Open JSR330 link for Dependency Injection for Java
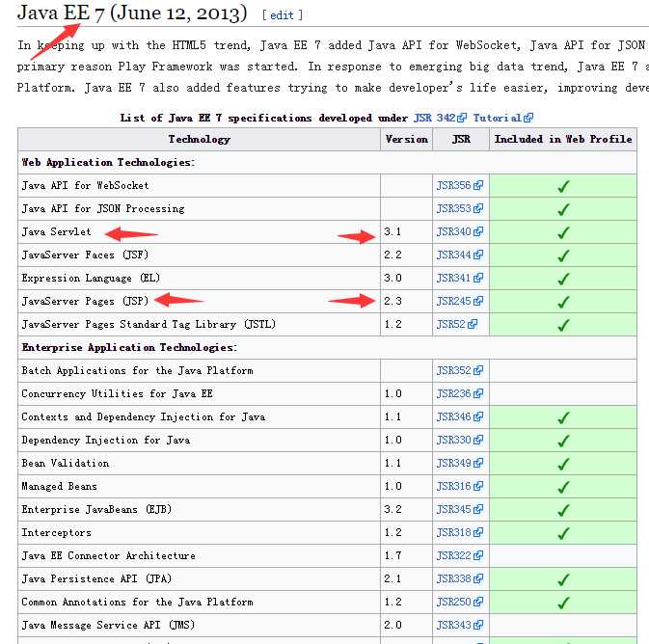Screen dimensions: 649x644 coord(453,440)
